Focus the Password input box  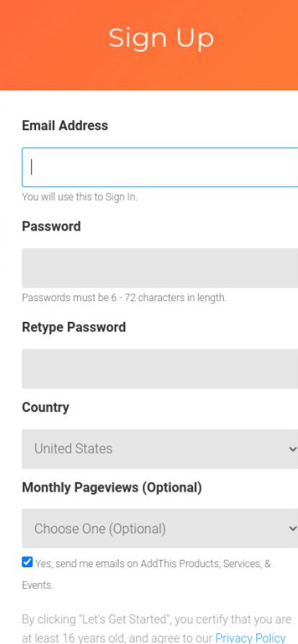160,268
